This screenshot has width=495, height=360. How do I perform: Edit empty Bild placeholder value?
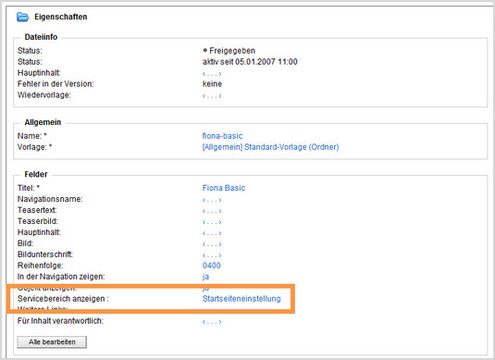212,244
